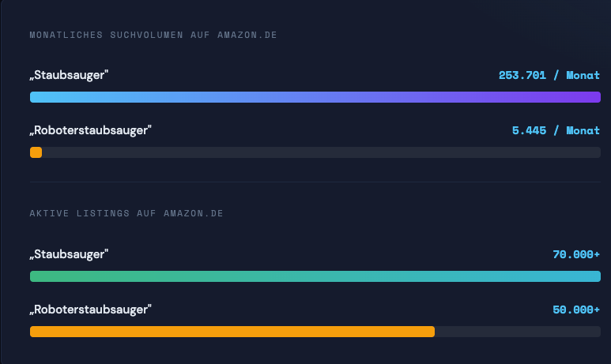This screenshot has width=611, height=364.
Task: Click the "Monatliches Suchvolumen auf Amazon.de" heading
Action: (x=153, y=36)
